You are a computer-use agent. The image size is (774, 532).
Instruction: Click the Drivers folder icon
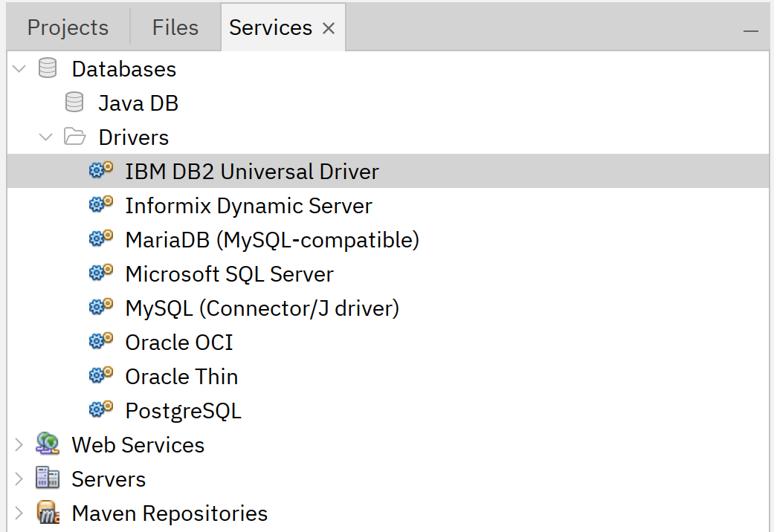[x=74, y=137]
